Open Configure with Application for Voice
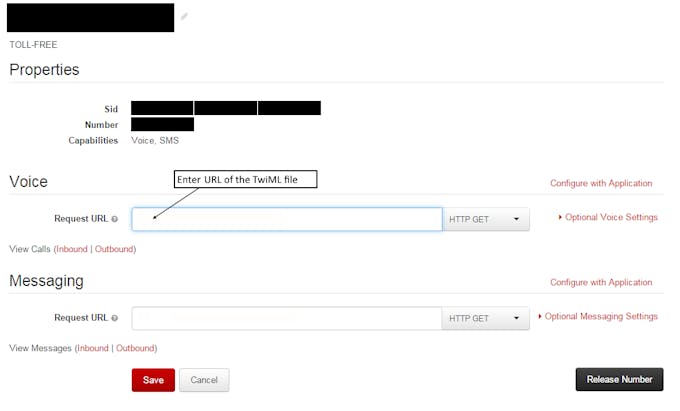The image size is (680, 411). (x=601, y=183)
